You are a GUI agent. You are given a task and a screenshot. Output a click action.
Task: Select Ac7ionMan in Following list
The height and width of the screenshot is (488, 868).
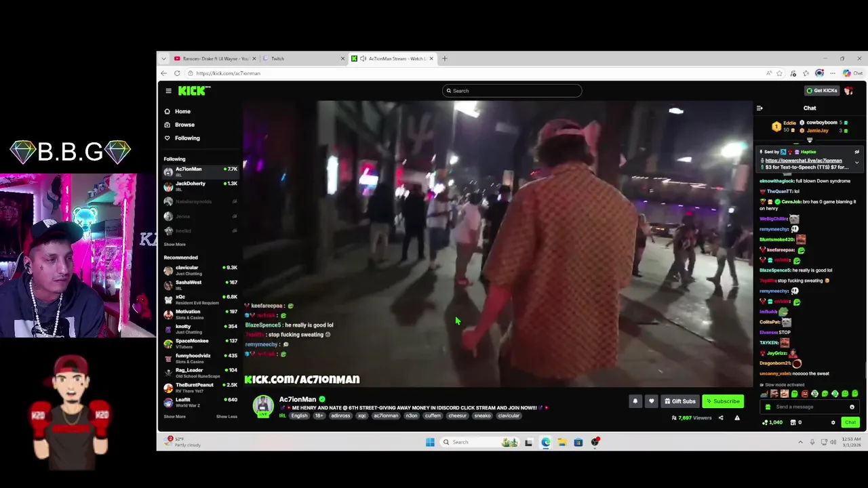point(200,171)
